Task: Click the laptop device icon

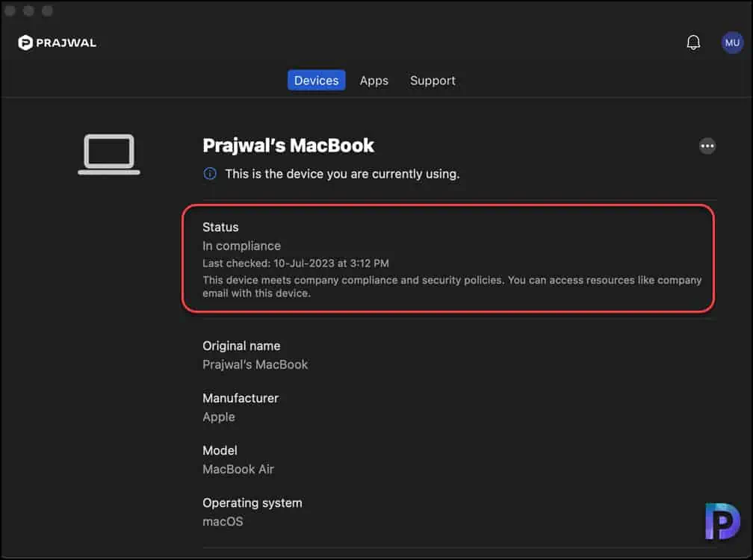Action: click(x=109, y=154)
